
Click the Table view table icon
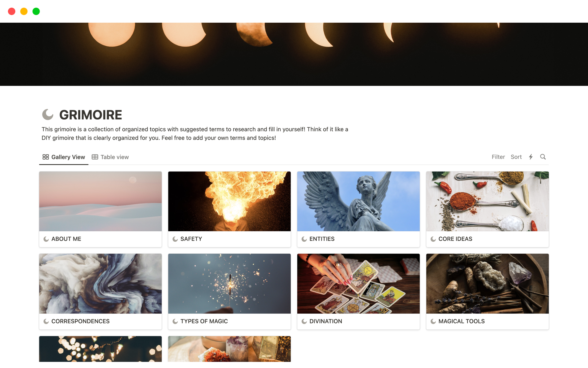pos(95,157)
